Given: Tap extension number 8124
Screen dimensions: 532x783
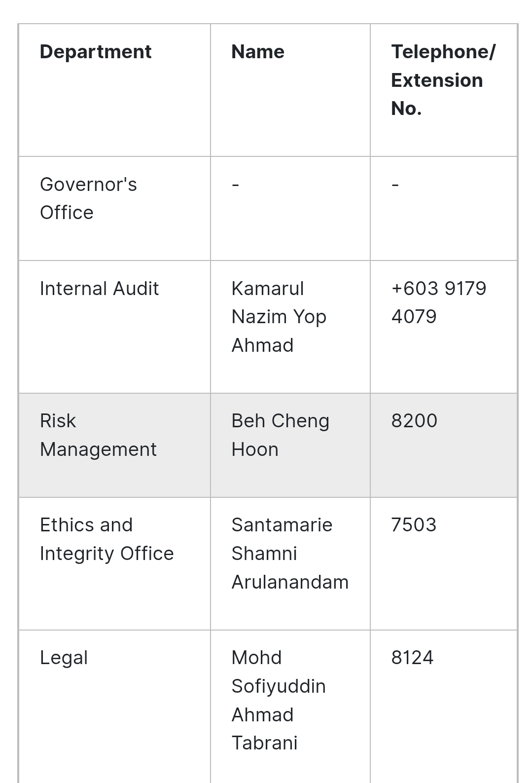Looking at the screenshot, I should pyautogui.click(x=412, y=658).
